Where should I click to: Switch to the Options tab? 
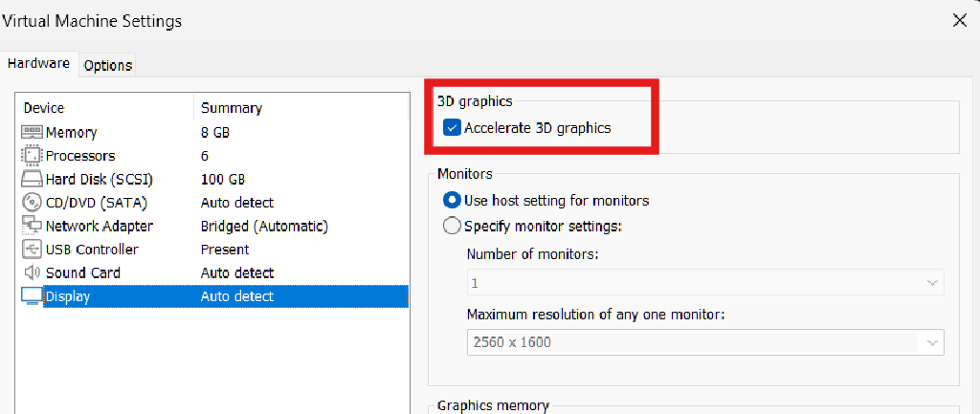pos(108,66)
